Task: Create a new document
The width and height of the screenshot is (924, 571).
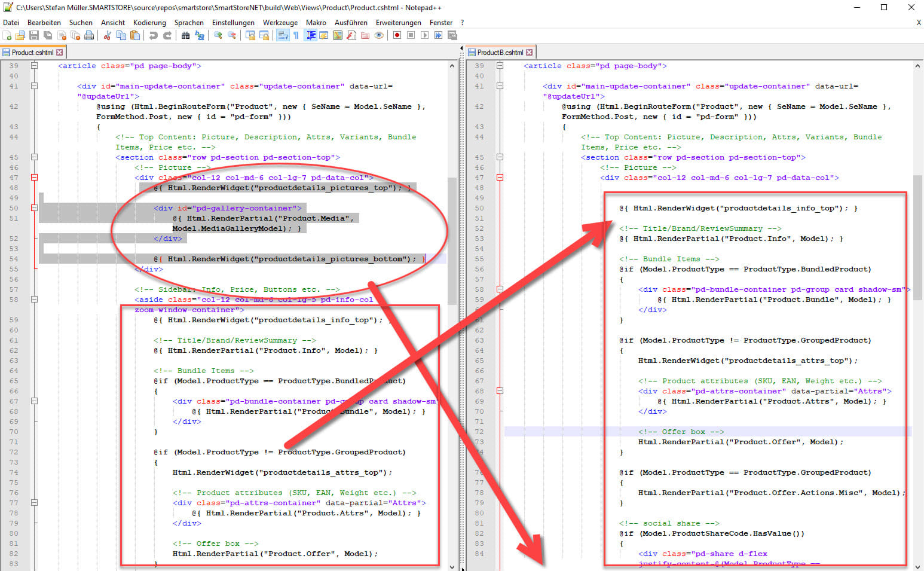Action: point(8,35)
